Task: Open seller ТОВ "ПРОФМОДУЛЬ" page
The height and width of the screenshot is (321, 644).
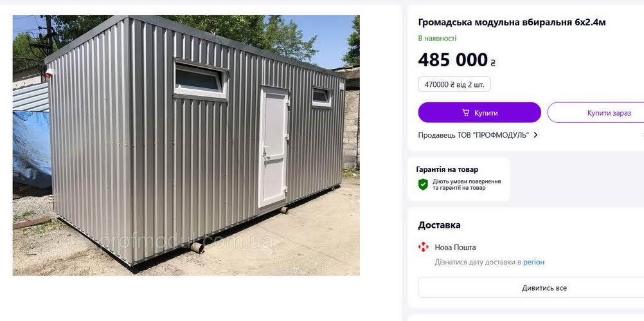Action: tap(474, 135)
